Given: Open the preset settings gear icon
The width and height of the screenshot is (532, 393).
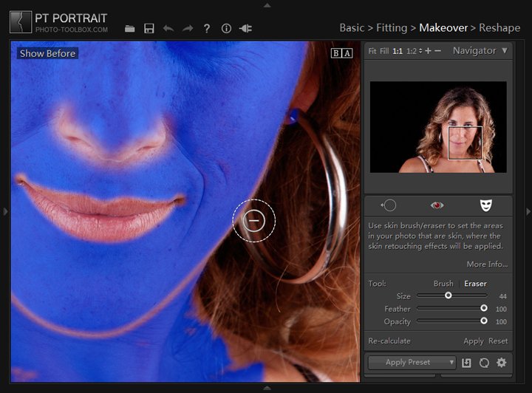Looking at the screenshot, I should coord(502,363).
